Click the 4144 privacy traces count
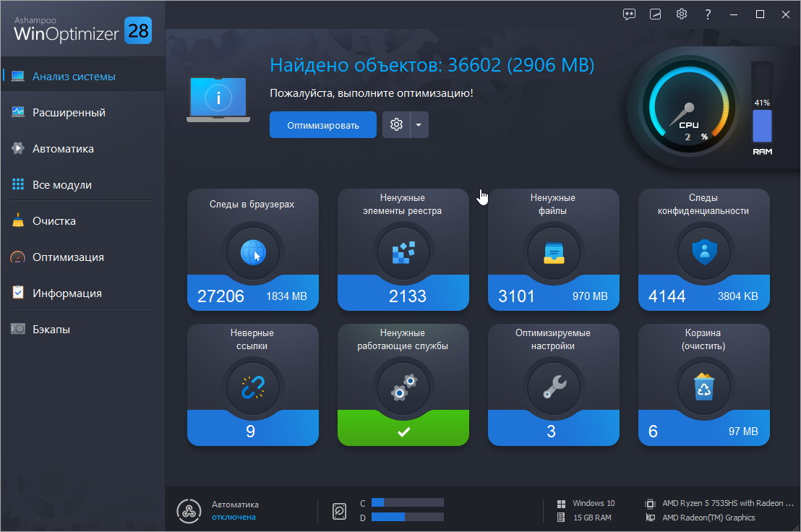This screenshot has width=801, height=532. [x=667, y=296]
